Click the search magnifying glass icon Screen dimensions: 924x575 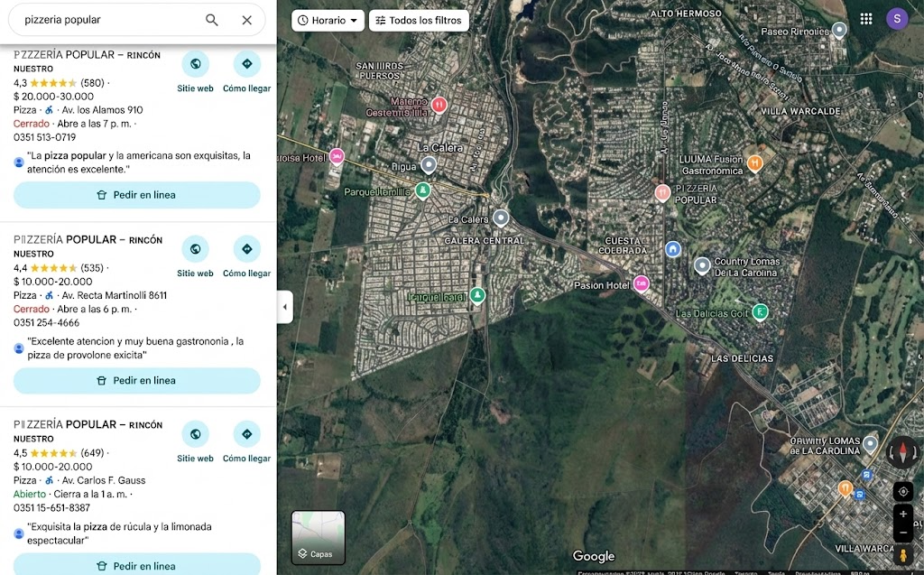211,19
